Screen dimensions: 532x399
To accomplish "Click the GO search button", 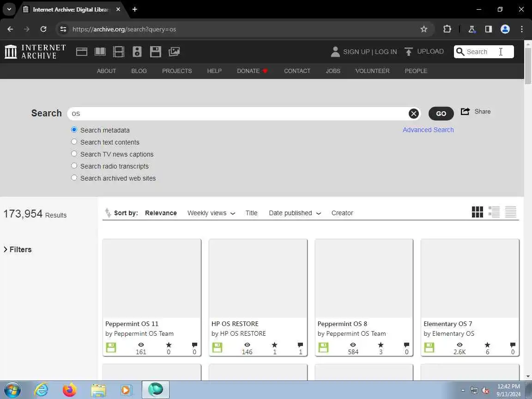I will (441, 114).
